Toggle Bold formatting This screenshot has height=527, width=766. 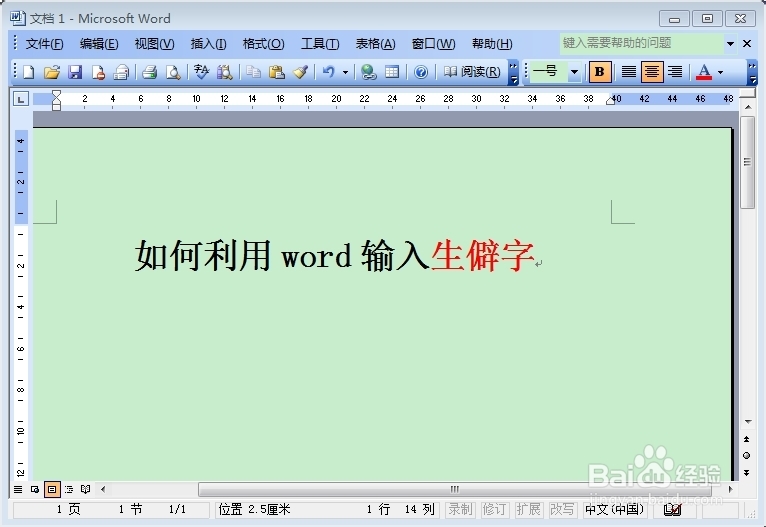[x=600, y=72]
